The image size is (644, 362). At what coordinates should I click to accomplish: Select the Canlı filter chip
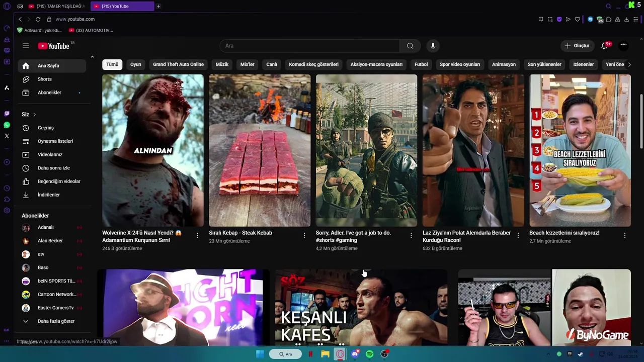pos(272,64)
